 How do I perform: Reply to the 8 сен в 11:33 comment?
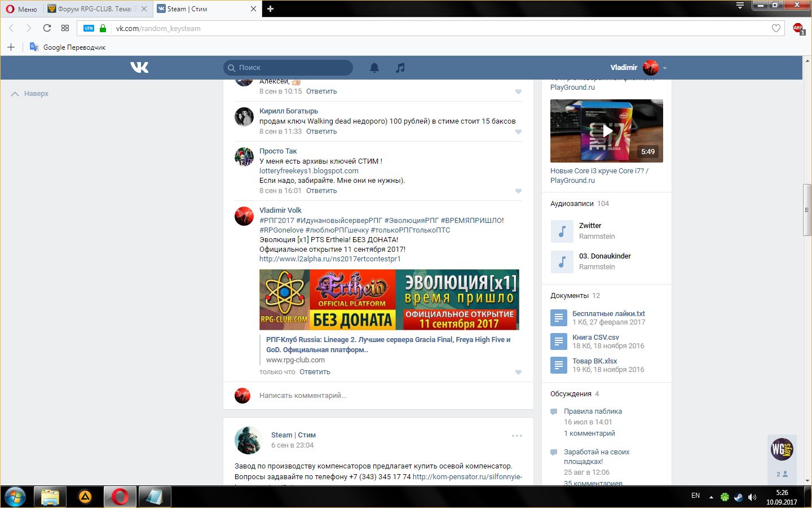click(321, 132)
